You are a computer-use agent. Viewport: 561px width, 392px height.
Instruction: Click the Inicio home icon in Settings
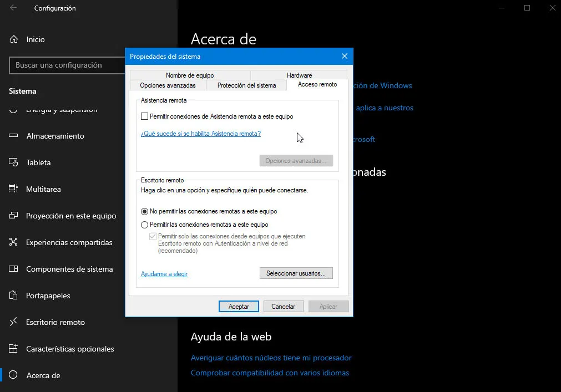click(14, 39)
